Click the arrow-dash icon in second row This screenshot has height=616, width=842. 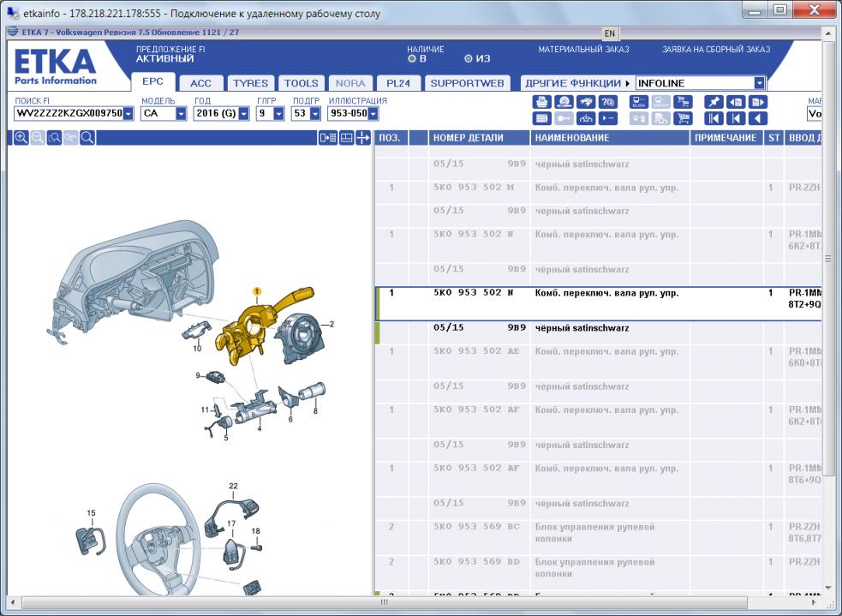607,118
